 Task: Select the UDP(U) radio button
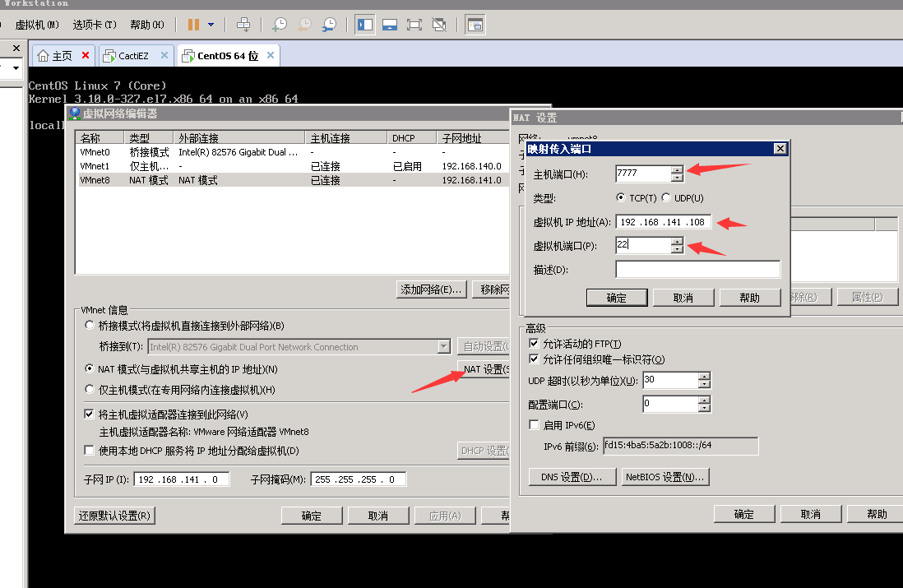667,198
